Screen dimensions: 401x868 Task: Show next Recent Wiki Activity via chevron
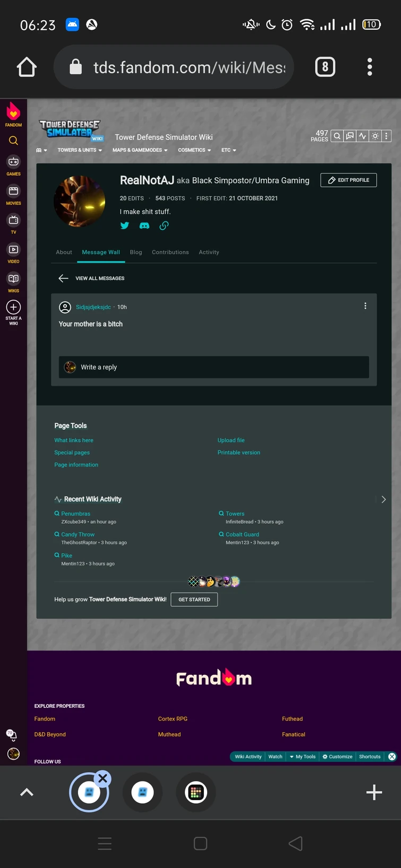click(383, 499)
